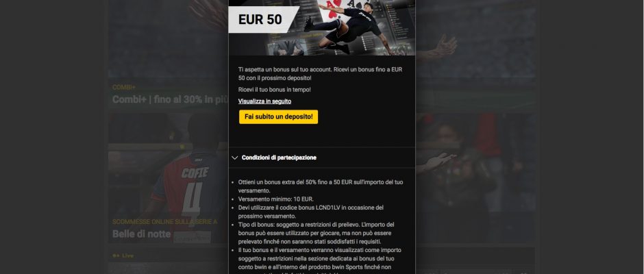Click the EUR 50 bonus badge
Viewport: 644px width, 274px height.
[x=260, y=19]
